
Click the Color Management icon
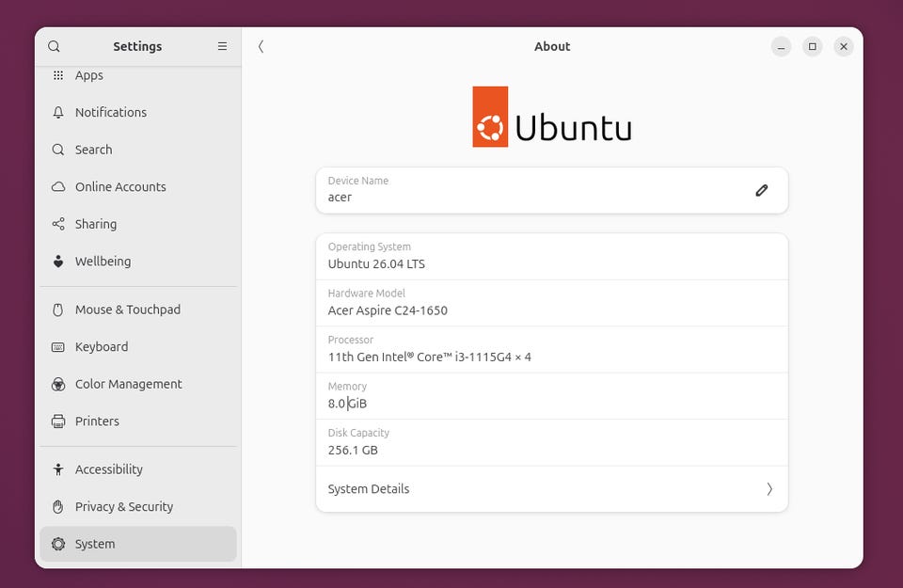pos(58,384)
